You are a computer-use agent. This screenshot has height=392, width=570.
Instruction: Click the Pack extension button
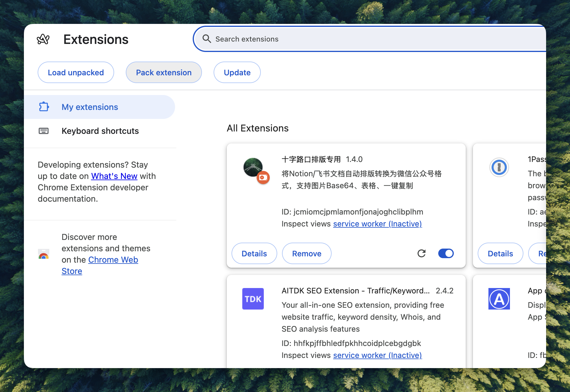point(164,72)
